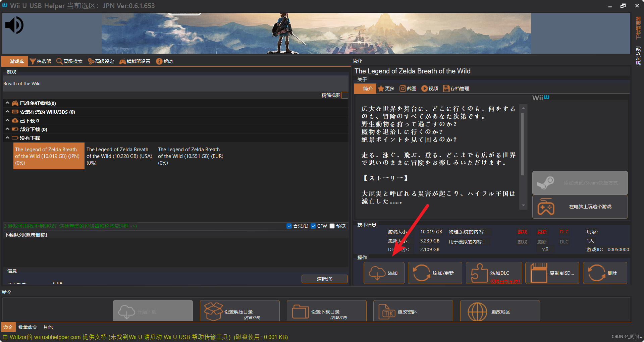Viewport: 644px width, 342px height.
Task: Click the grayed Steam shortcut button
Action: click(580, 183)
